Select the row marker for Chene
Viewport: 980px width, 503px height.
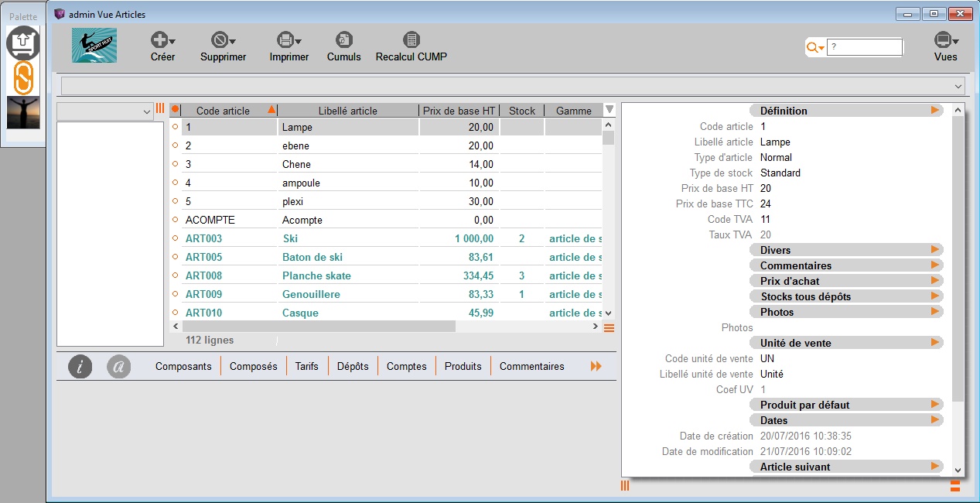tap(175, 164)
